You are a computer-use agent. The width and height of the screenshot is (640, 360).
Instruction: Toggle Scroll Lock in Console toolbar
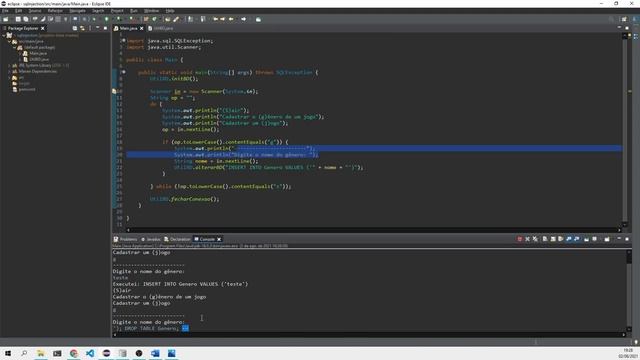[553, 239]
